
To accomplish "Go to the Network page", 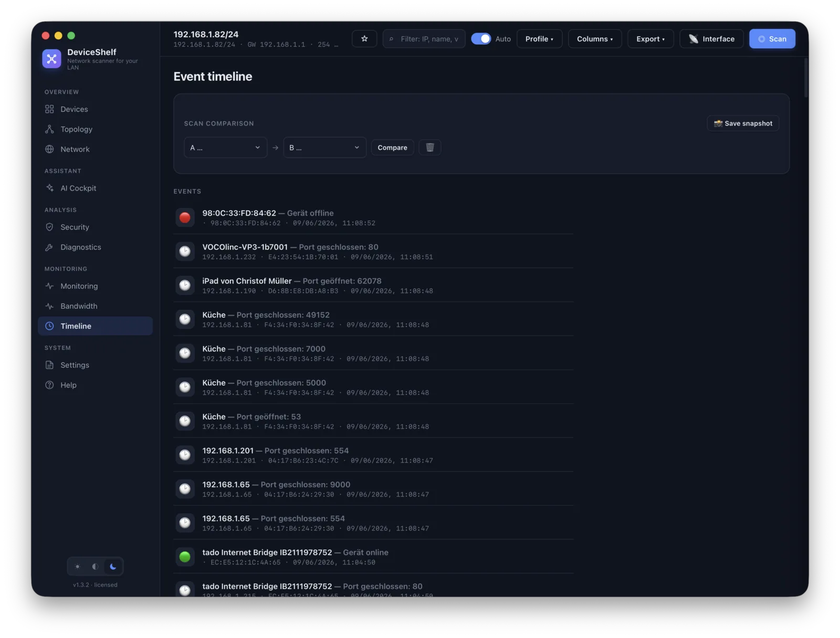I will pos(95,149).
